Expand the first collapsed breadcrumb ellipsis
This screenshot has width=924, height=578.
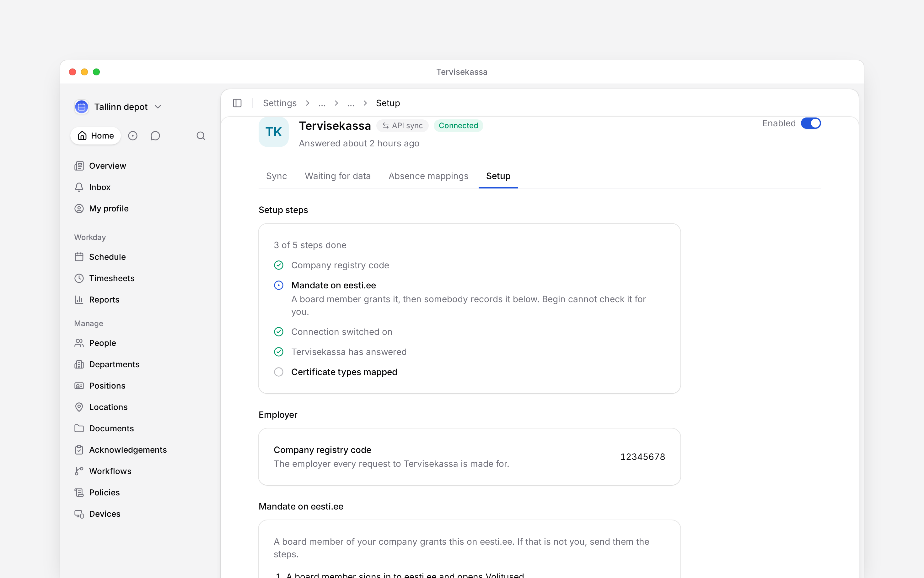[322, 103]
